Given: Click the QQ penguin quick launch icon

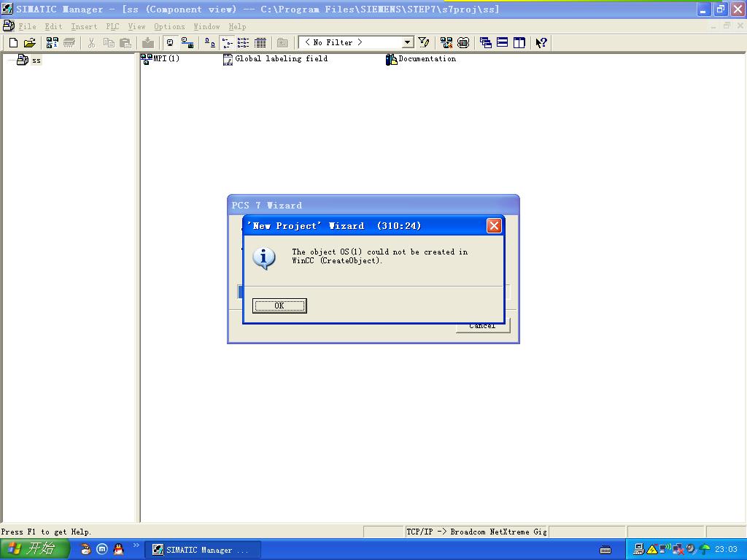Looking at the screenshot, I should (x=119, y=550).
